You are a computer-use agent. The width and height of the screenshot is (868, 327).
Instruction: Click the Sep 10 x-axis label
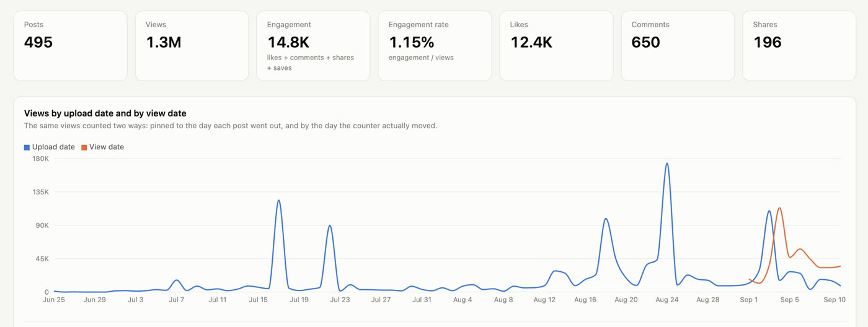pyautogui.click(x=835, y=300)
